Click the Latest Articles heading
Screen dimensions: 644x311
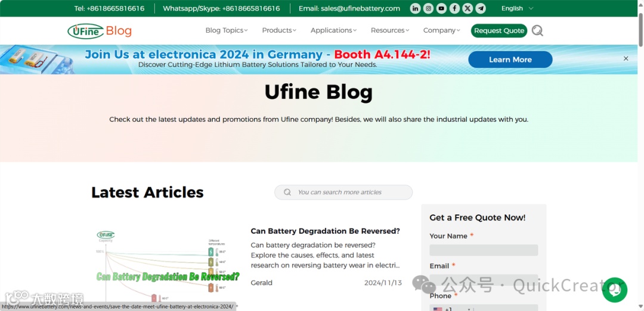[147, 192]
